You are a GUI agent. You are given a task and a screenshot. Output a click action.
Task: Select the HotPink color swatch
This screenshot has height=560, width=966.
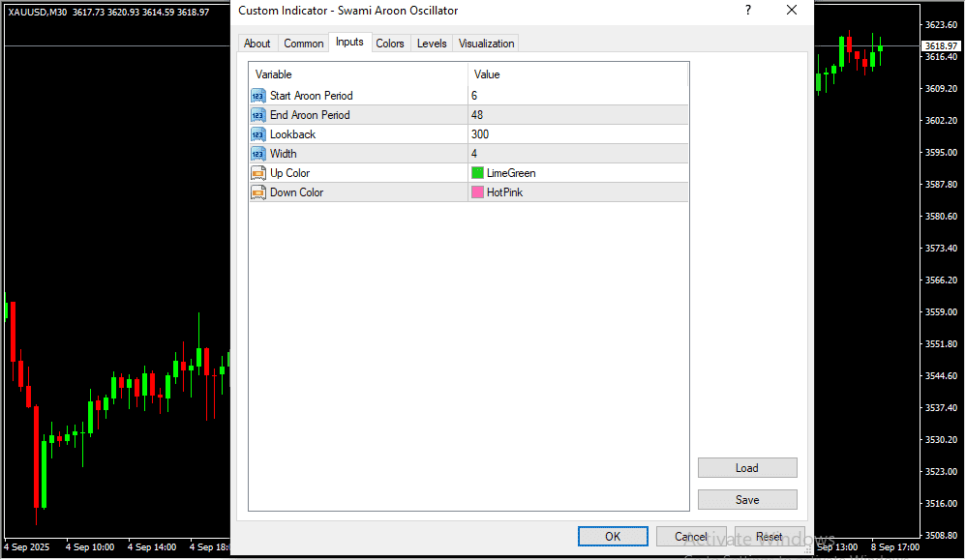[477, 192]
